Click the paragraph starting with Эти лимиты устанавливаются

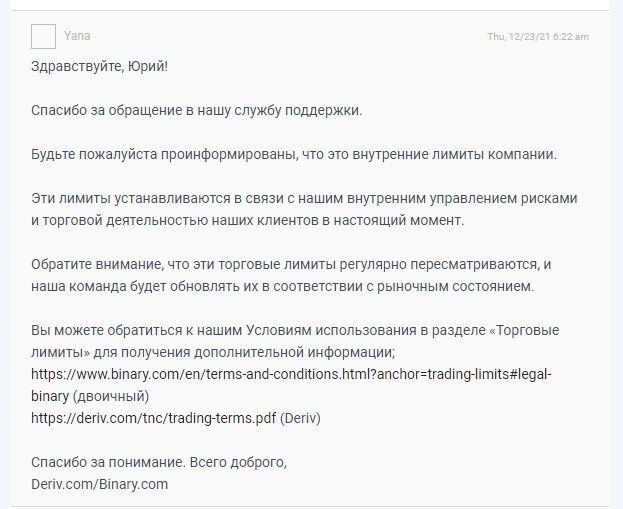pyautogui.click(x=304, y=209)
